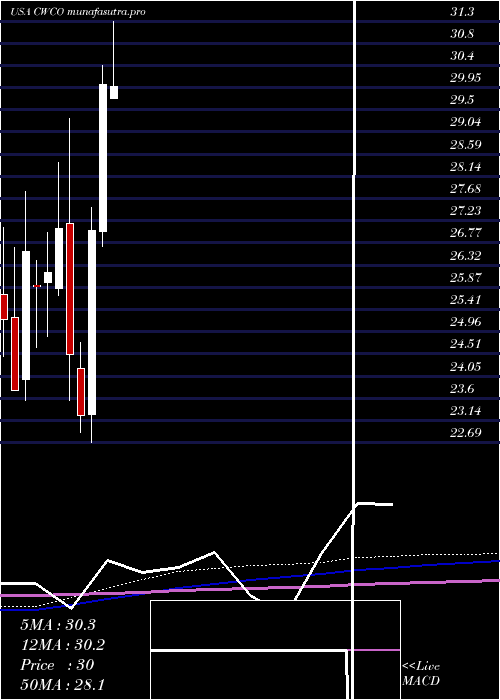Click the 23.14 price axis label
Viewport: 500px width, 700px height.
(465, 411)
